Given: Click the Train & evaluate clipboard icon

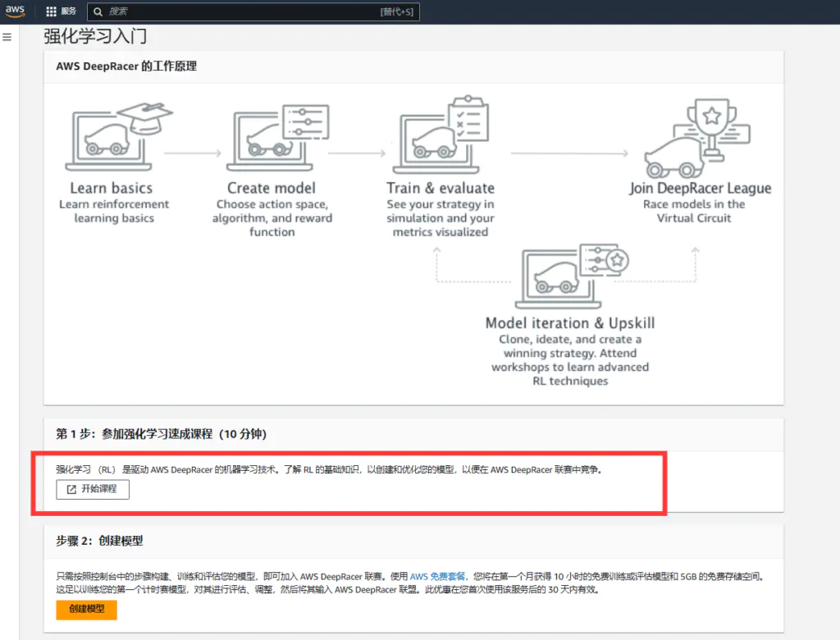Looking at the screenshot, I should (x=441, y=135).
